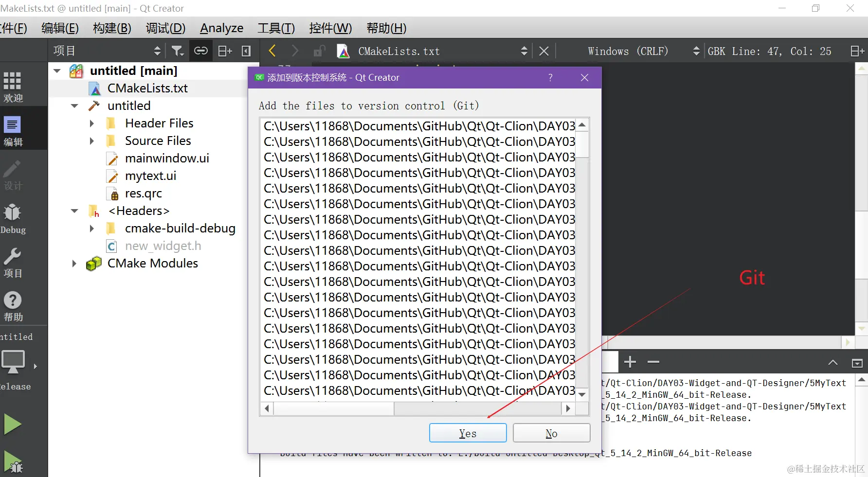Decline adding files with No button

point(551,433)
